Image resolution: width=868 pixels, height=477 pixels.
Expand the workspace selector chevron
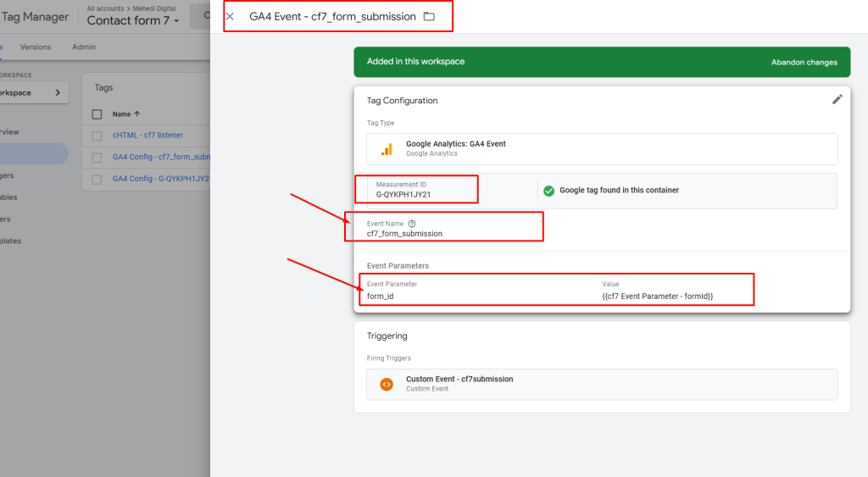[58, 92]
